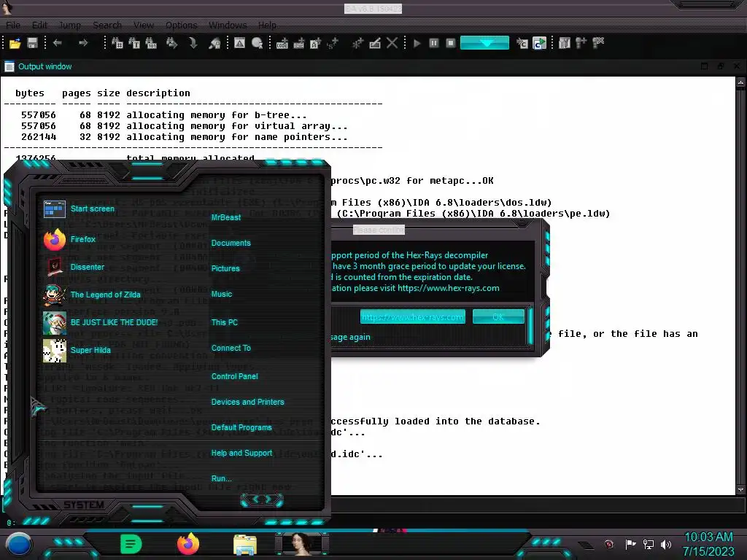The height and width of the screenshot is (560, 747).
Task: Open the File menu
Action: point(13,26)
